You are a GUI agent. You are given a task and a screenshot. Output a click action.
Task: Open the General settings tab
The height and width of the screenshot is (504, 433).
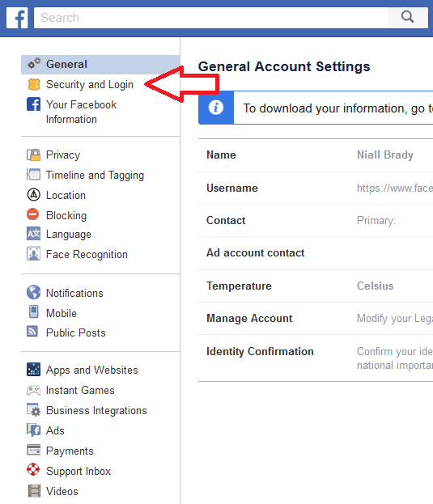(100, 64)
